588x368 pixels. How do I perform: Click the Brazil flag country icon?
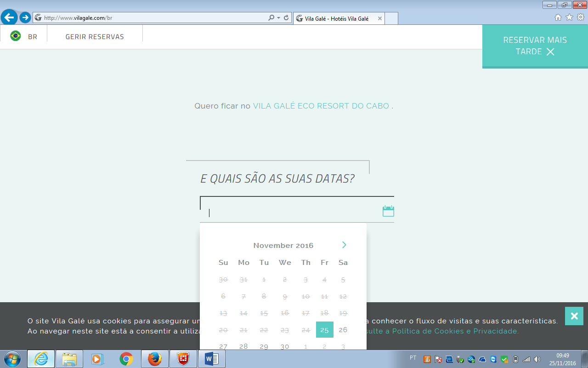(x=16, y=36)
